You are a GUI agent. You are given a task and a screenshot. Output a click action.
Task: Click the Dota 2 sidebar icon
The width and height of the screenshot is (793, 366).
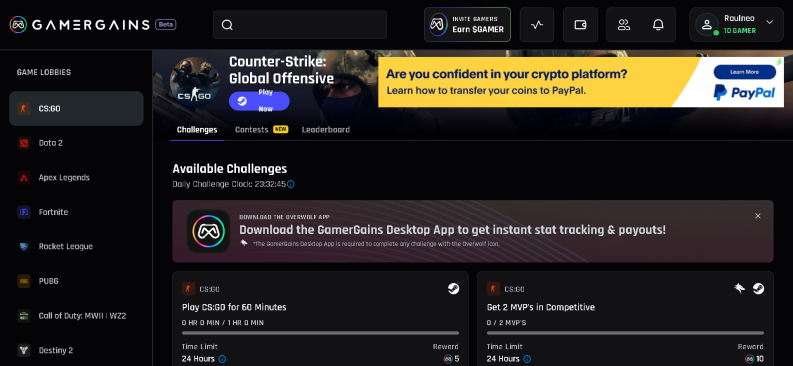pyautogui.click(x=24, y=143)
